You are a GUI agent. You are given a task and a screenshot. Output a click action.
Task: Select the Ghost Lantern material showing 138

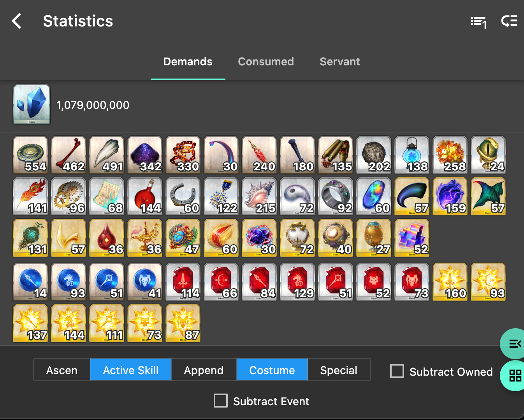coord(411,155)
